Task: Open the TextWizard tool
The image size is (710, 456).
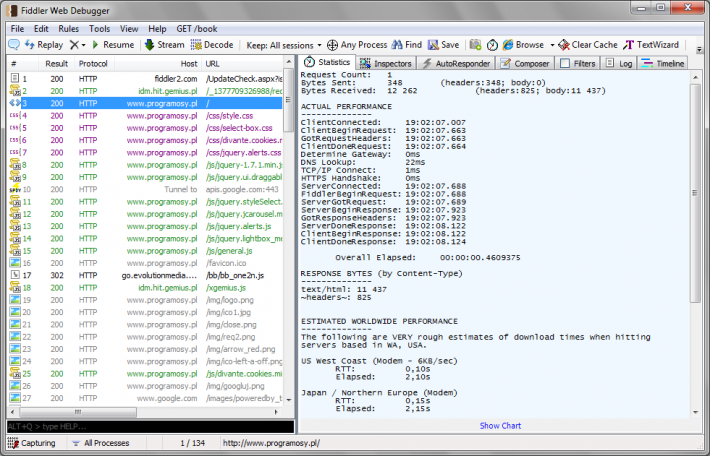Action: (651, 45)
